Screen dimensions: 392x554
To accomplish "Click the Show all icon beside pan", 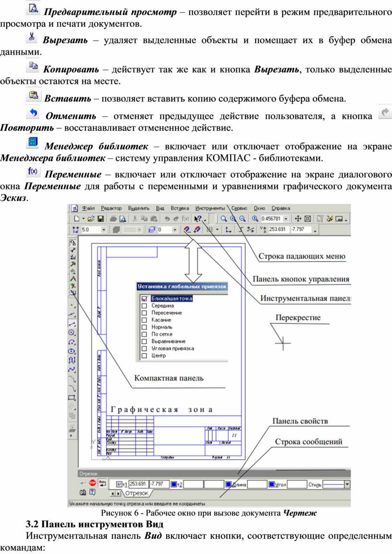I will (x=307, y=219).
